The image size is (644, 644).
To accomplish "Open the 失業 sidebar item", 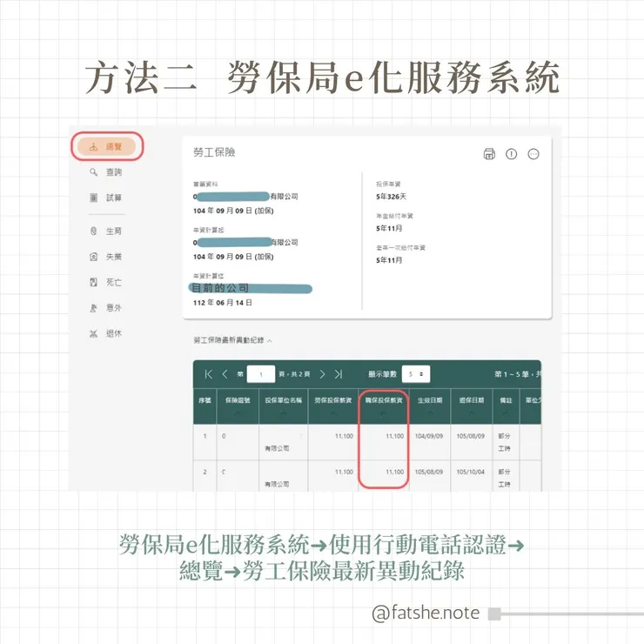I will (105, 257).
